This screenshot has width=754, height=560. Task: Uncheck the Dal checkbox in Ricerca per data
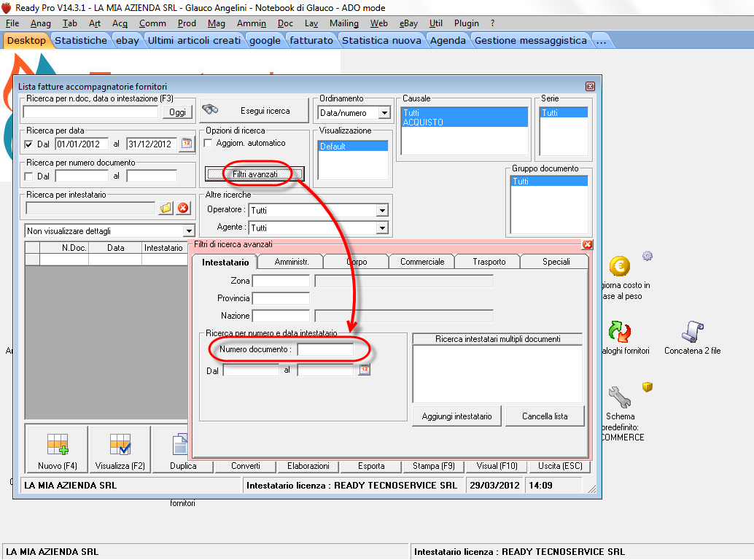[x=29, y=144]
